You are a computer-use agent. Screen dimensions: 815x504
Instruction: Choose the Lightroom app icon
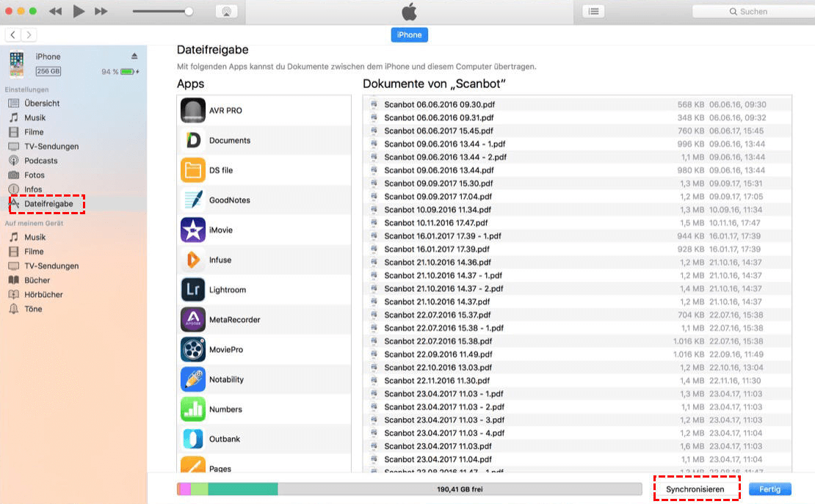click(193, 290)
